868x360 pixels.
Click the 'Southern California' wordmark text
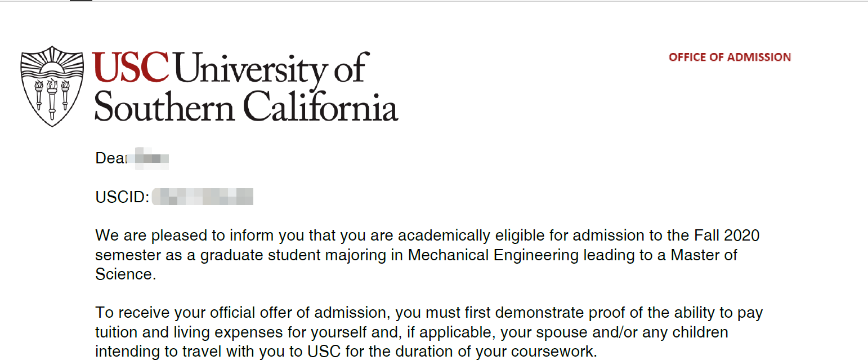(x=246, y=106)
